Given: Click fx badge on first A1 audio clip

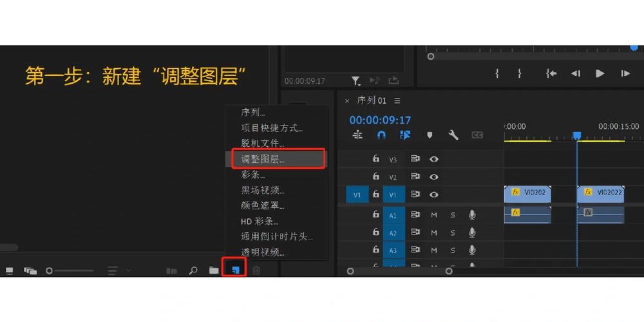Looking at the screenshot, I should coord(515,213).
